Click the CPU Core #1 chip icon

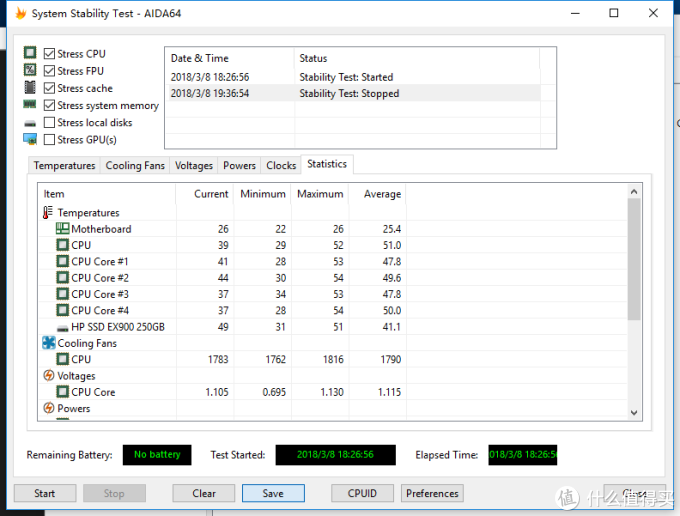(x=62, y=261)
